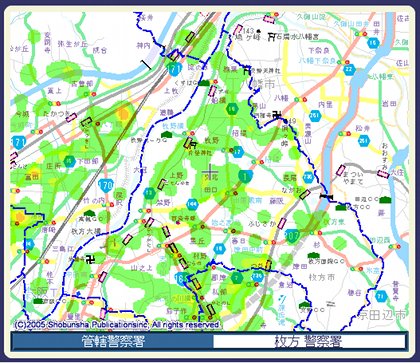Click the 松井 place label
This screenshot has height=363, width=420.
(362, 128)
